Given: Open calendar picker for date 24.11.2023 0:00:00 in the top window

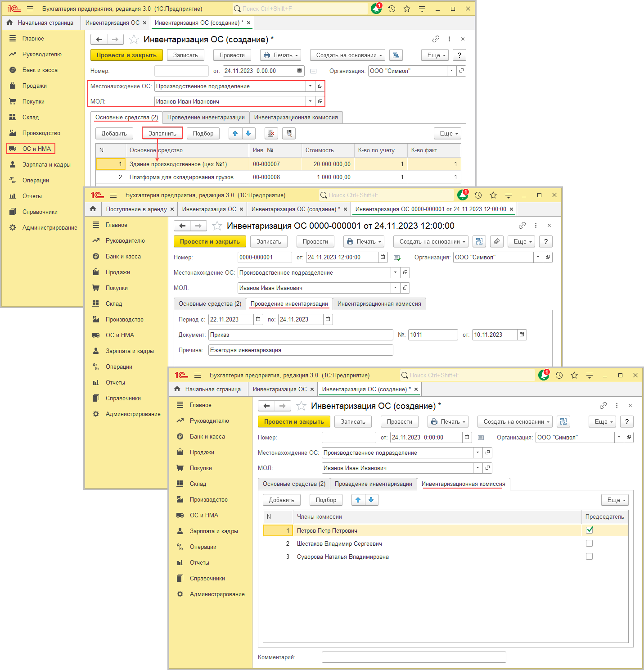Looking at the screenshot, I should coord(300,71).
